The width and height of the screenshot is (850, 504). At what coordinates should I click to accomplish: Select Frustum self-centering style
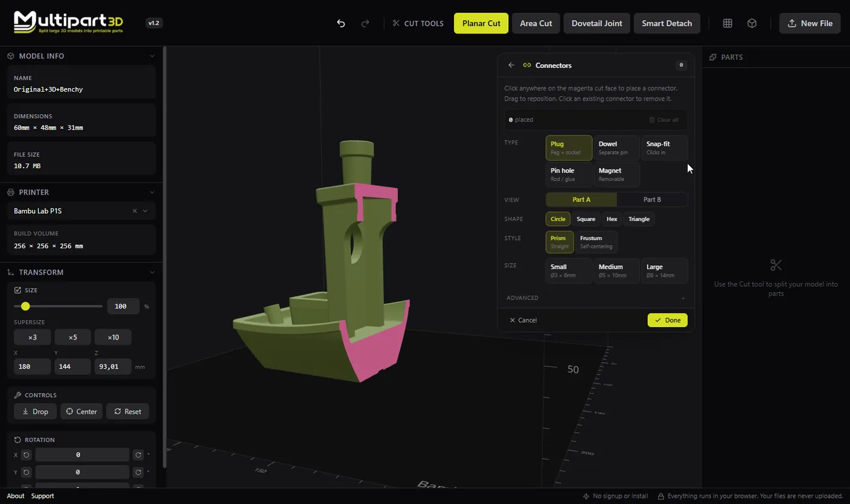click(596, 242)
